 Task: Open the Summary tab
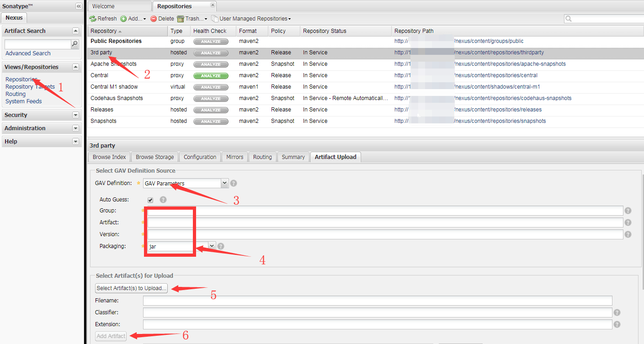pos(293,157)
